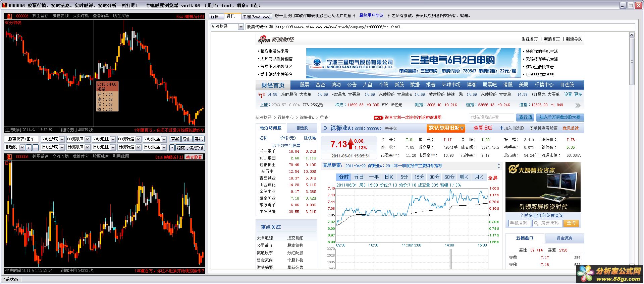This screenshot has width=644, height=284.
Task: Click the Sina Finance logo
Action: click(276, 40)
